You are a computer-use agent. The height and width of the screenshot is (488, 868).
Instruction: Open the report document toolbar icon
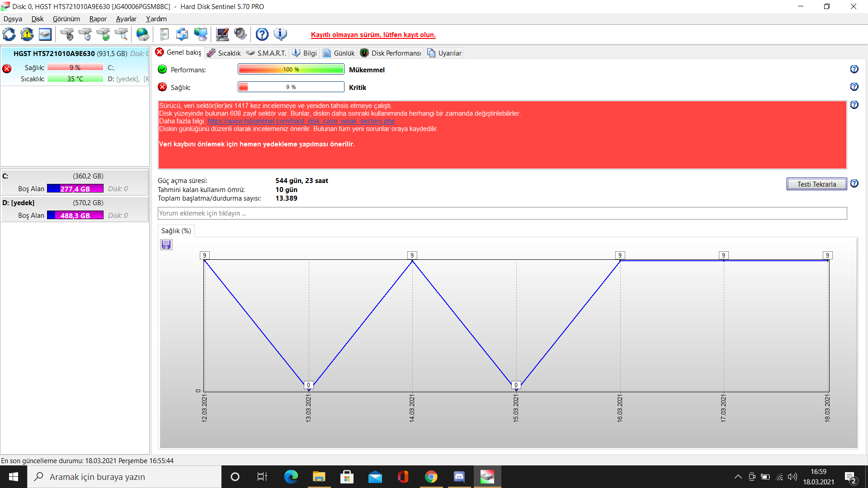pyautogui.click(x=165, y=34)
